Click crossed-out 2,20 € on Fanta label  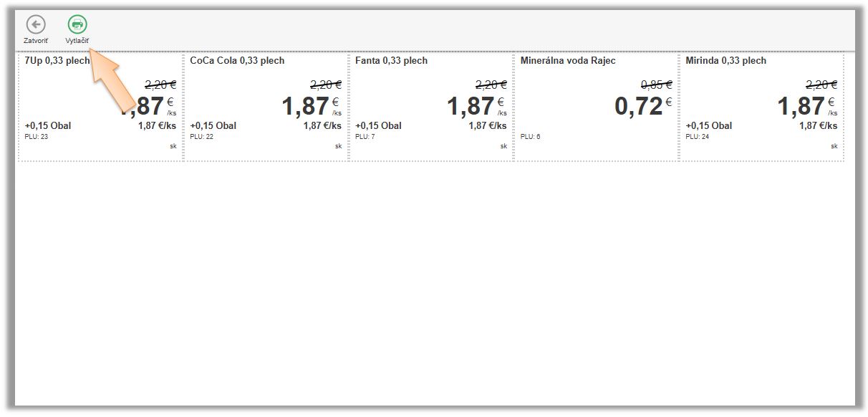coord(491,85)
